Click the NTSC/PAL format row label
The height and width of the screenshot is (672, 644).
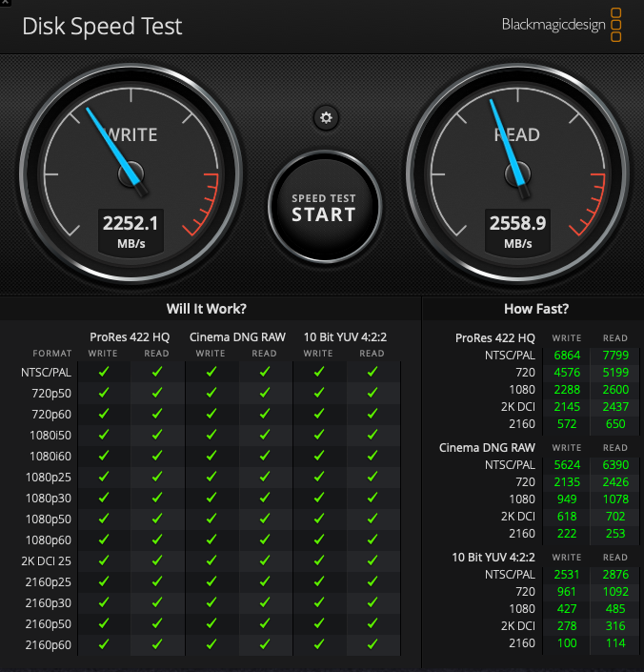click(x=47, y=373)
